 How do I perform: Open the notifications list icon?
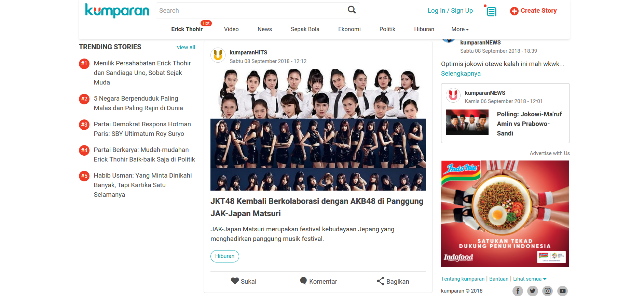[491, 11]
